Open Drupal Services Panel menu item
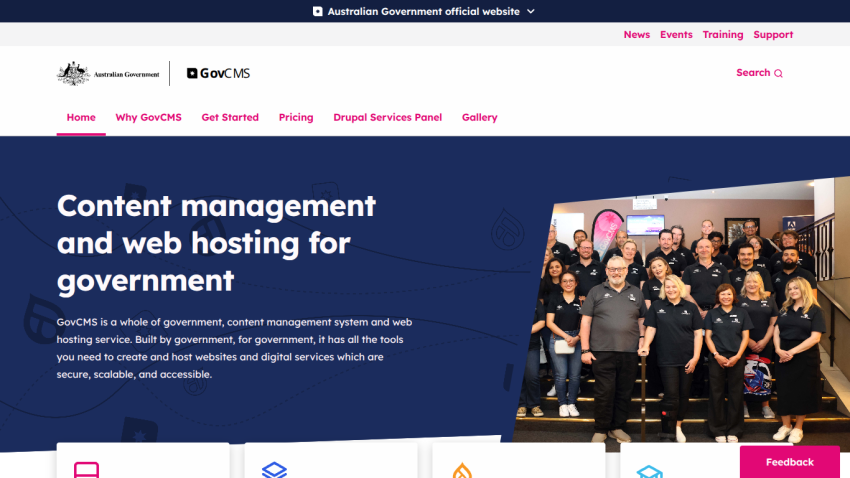Screen dimensions: 850x478 (x=388, y=118)
